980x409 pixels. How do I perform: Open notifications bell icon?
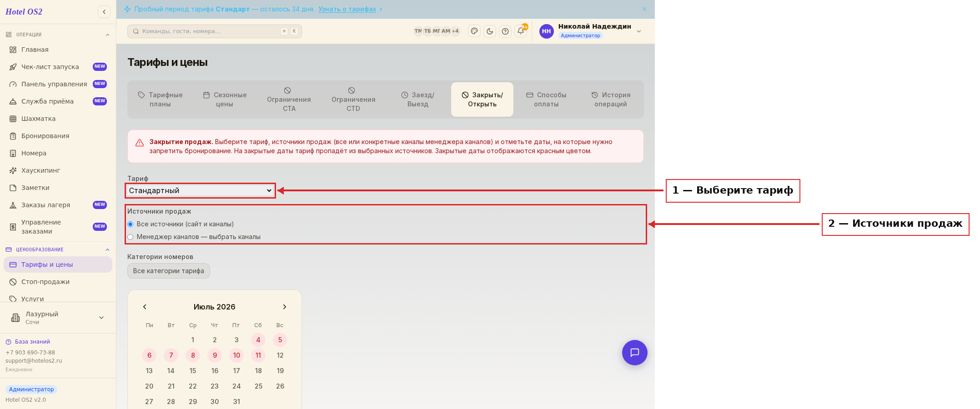tap(521, 31)
